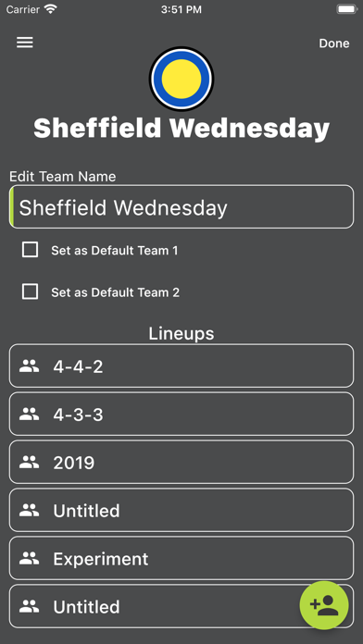Click the people icon beside Experiment
Image resolution: width=363 pixels, height=644 pixels.
click(30, 558)
